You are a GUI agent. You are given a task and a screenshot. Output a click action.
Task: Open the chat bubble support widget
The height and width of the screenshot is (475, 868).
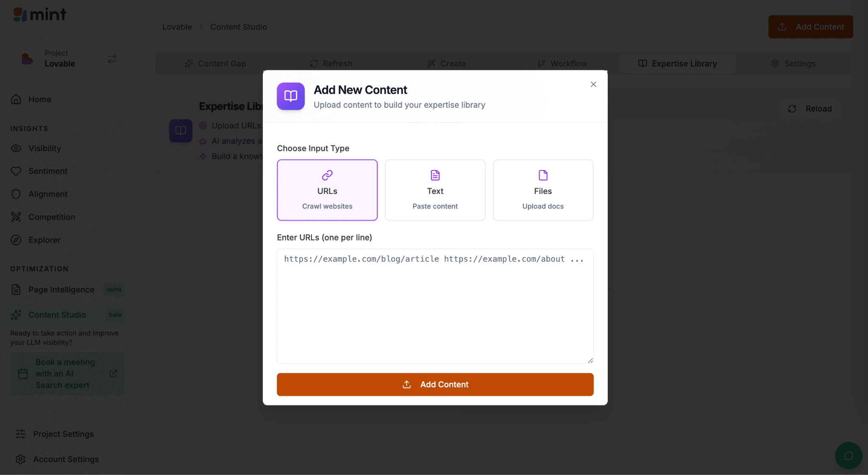coord(849,455)
